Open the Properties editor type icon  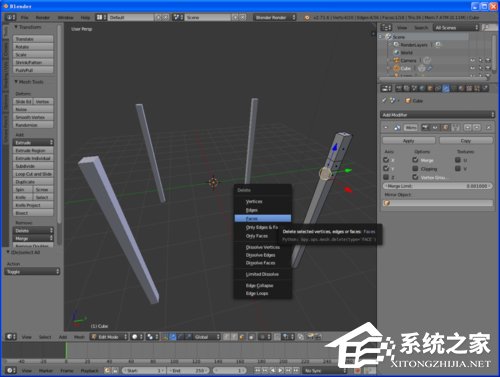tap(386, 88)
